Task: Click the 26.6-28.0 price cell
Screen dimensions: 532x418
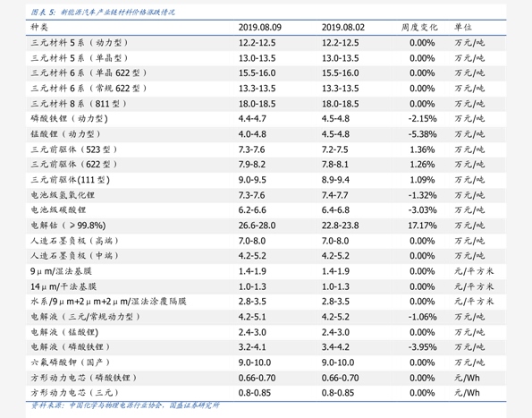Action: point(257,226)
